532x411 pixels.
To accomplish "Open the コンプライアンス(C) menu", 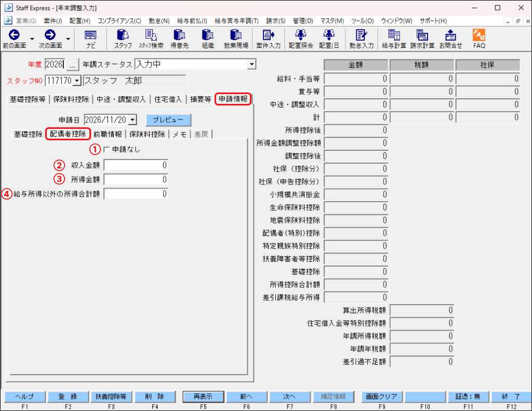I will (119, 21).
